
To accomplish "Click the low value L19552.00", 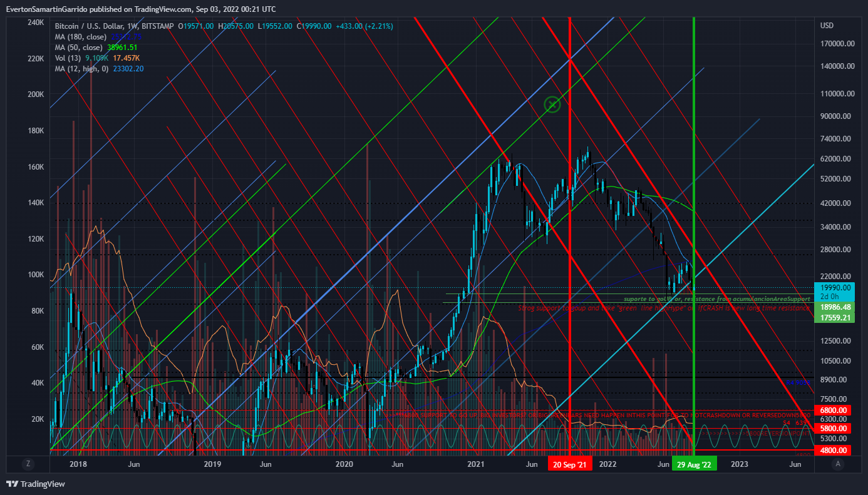I will click(x=276, y=26).
